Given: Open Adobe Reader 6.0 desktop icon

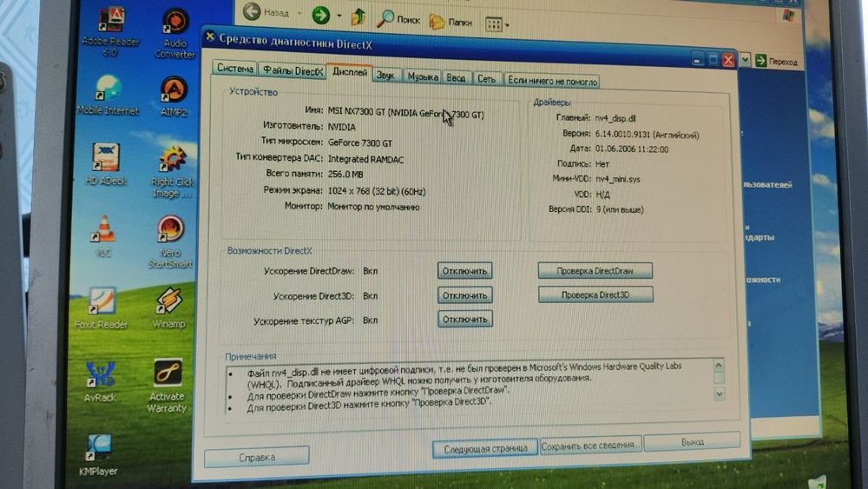Looking at the screenshot, I should tap(111, 31).
